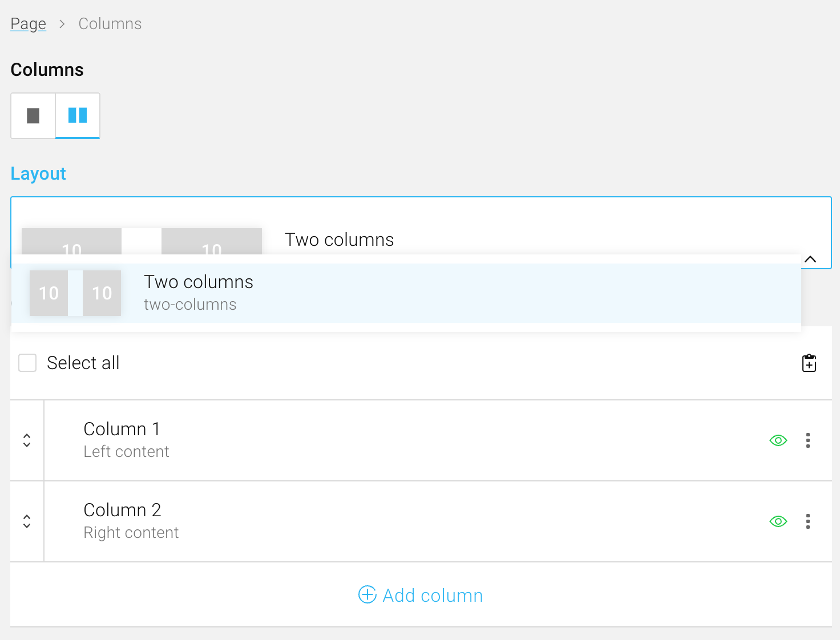
Task: Click the reorder arrows for Column 2
Action: [x=27, y=521]
